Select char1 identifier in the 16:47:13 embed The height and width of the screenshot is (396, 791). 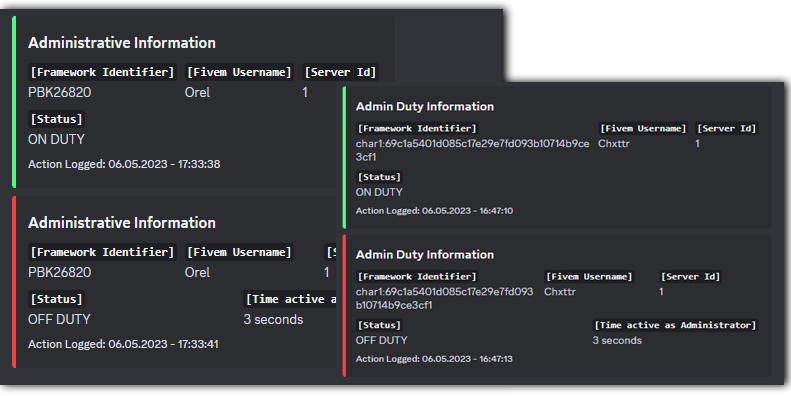(x=444, y=299)
